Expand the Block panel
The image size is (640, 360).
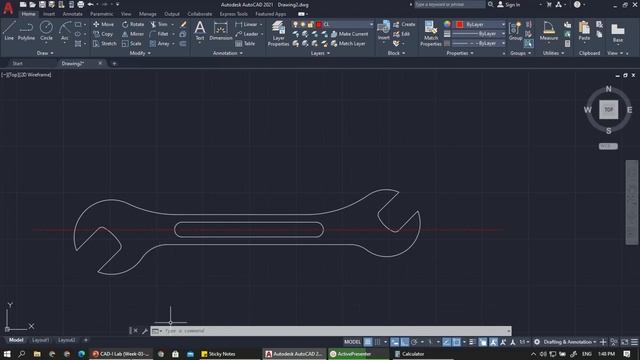tap(396, 53)
